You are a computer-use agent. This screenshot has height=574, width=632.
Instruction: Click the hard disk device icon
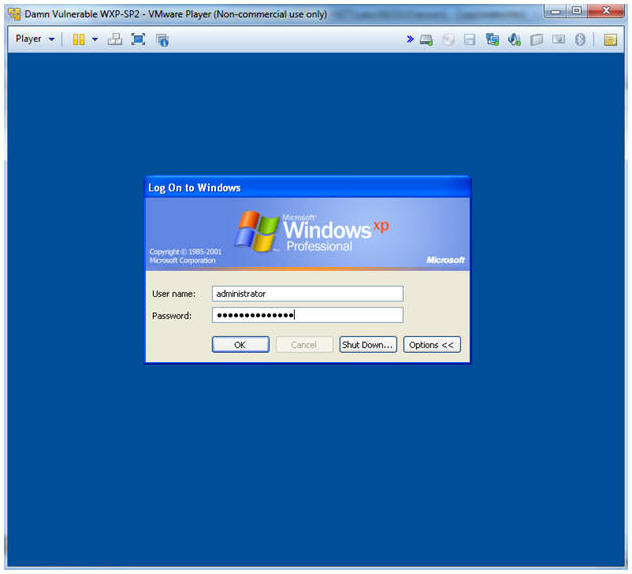click(426, 40)
